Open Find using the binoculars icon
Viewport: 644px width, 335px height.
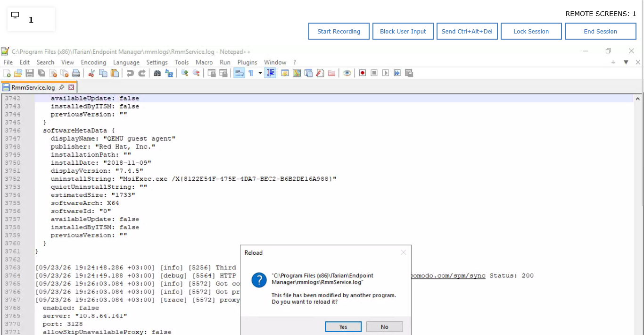157,73
